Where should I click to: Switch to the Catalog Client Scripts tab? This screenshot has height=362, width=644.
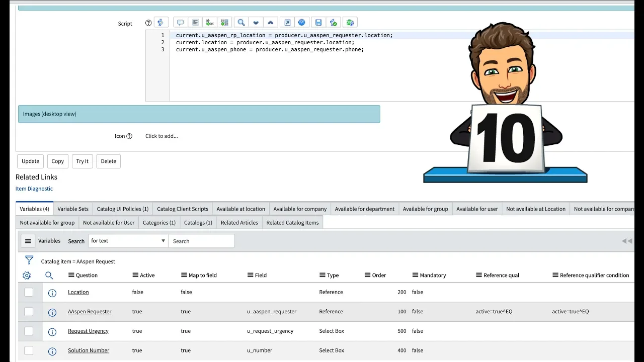tap(182, 209)
